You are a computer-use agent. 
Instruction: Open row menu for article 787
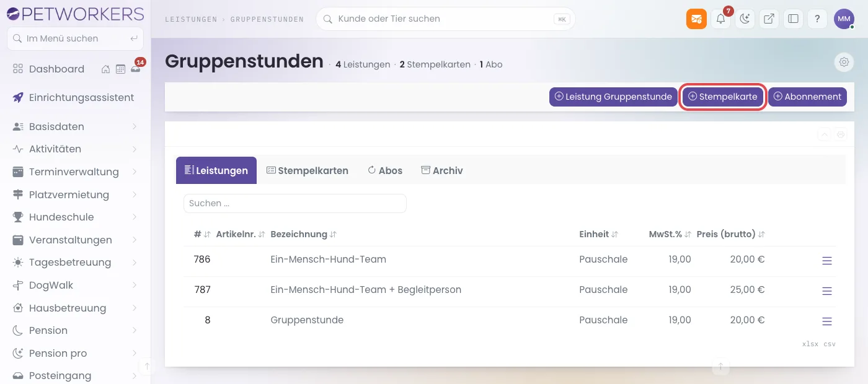click(826, 291)
